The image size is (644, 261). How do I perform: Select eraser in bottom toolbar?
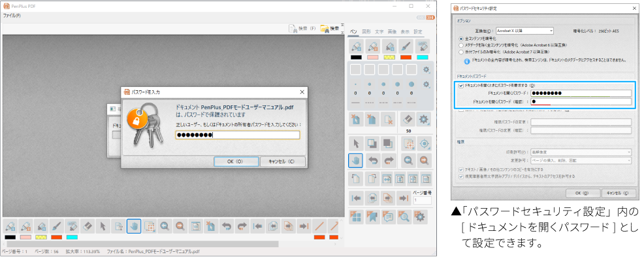[87, 226]
